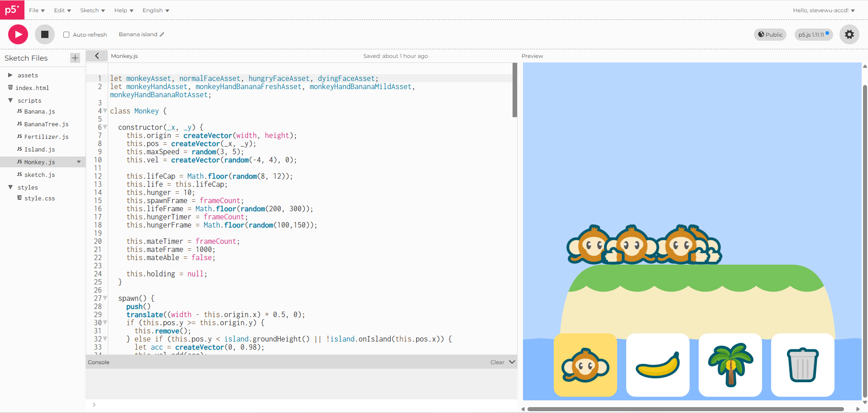Open the editor settings gear
The height and width of the screenshot is (413, 868).
coord(849,34)
